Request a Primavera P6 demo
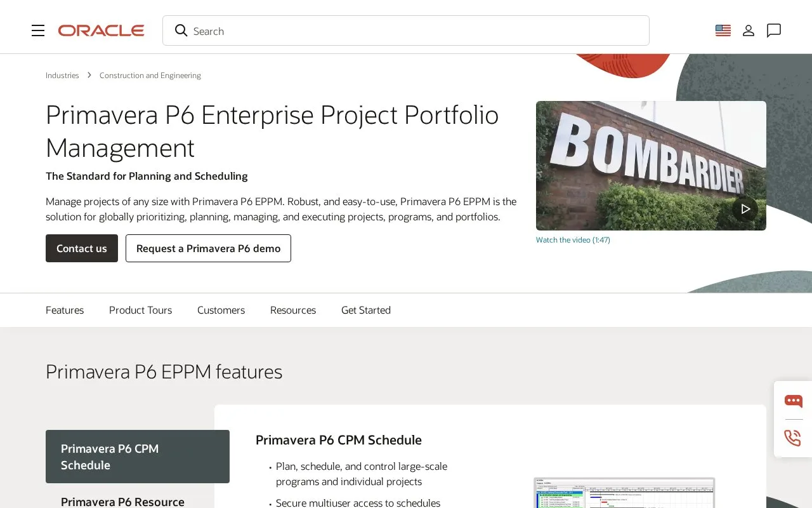This screenshot has width=812, height=508. pyautogui.click(x=208, y=248)
